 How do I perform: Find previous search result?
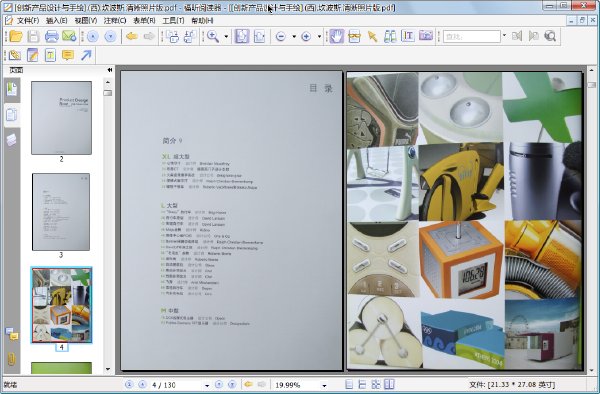[517, 36]
